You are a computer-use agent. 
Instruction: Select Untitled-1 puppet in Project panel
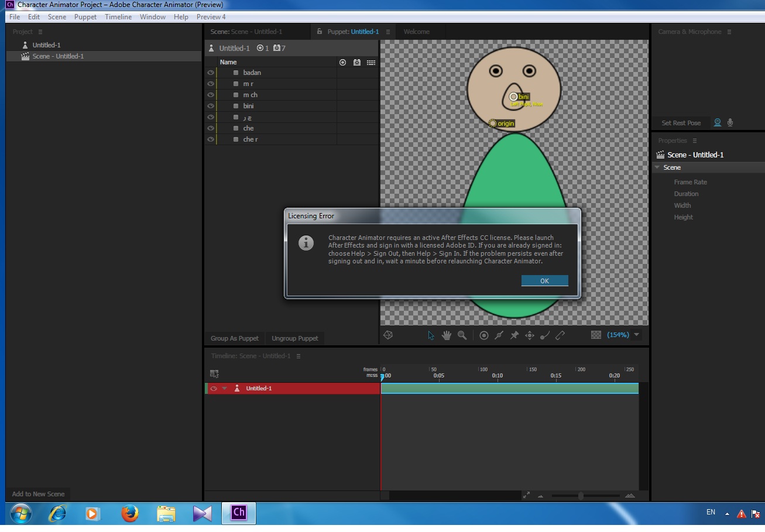(x=46, y=45)
